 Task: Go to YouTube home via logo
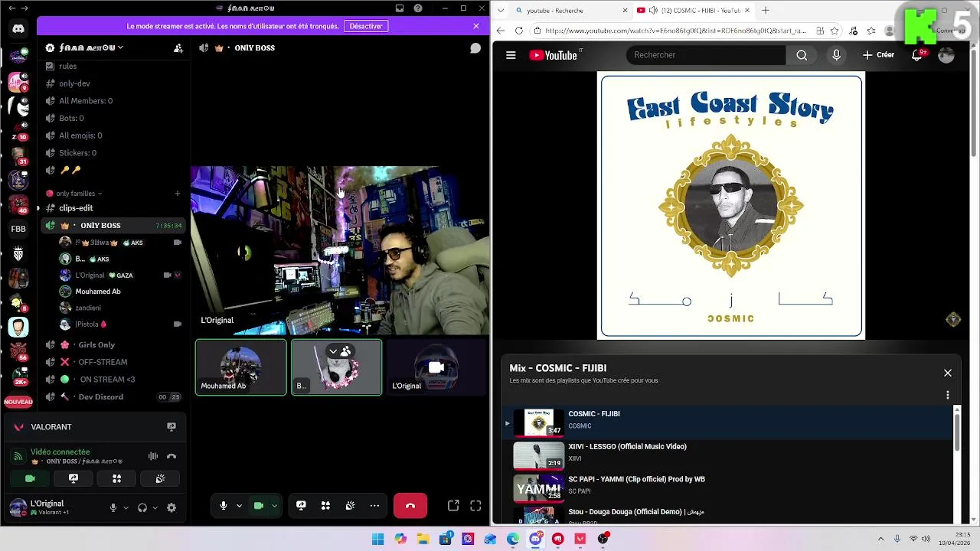click(x=554, y=55)
